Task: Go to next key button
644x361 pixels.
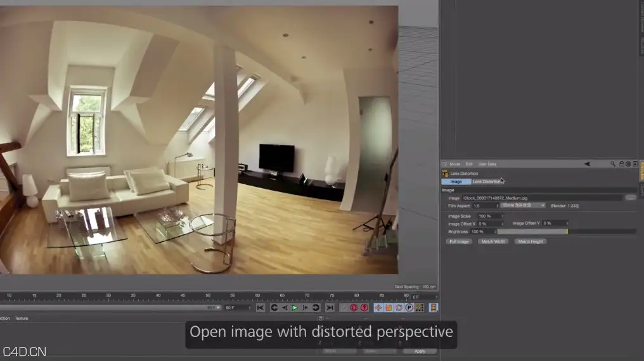Action: 316,308
